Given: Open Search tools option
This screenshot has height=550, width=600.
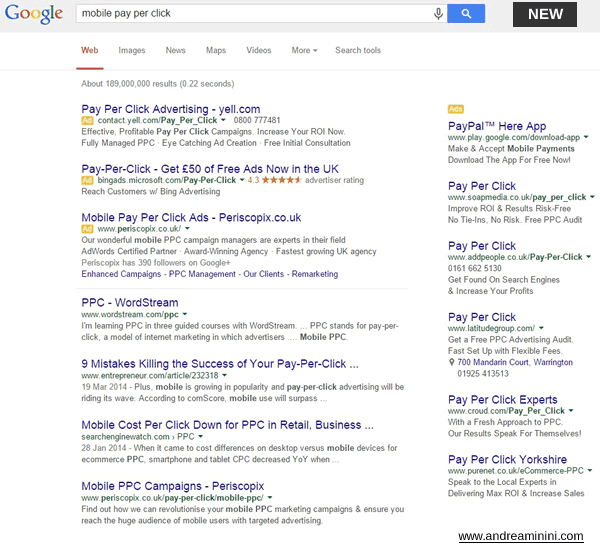Looking at the screenshot, I should point(357,50).
